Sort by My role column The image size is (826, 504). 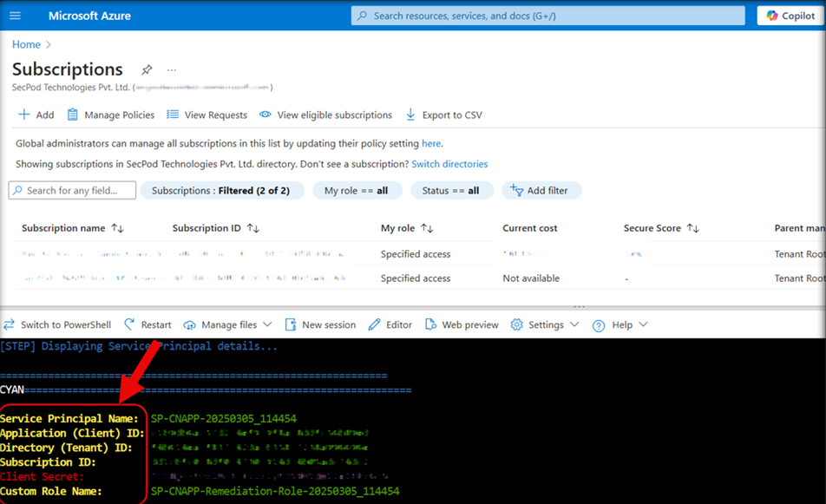point(407,228)
